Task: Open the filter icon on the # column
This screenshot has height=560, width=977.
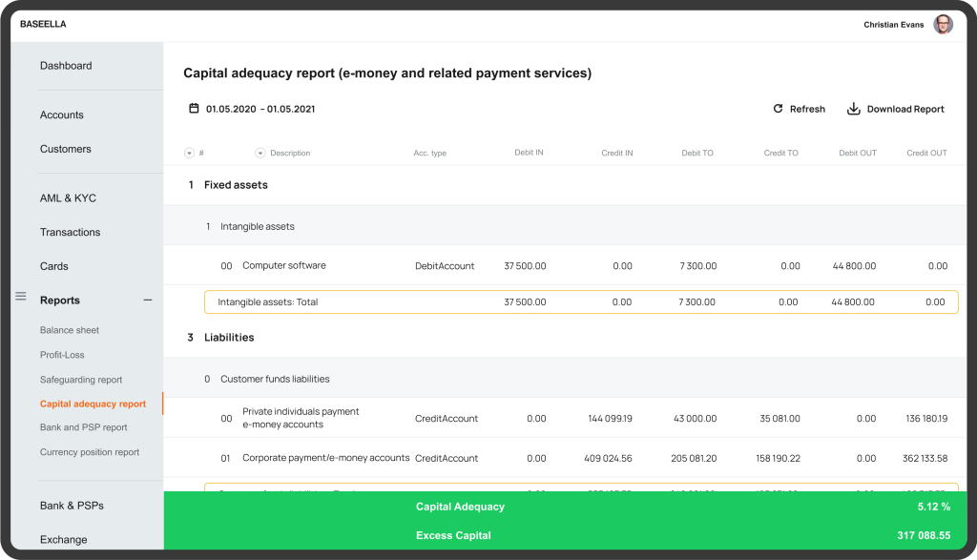Action: [189, 153]
